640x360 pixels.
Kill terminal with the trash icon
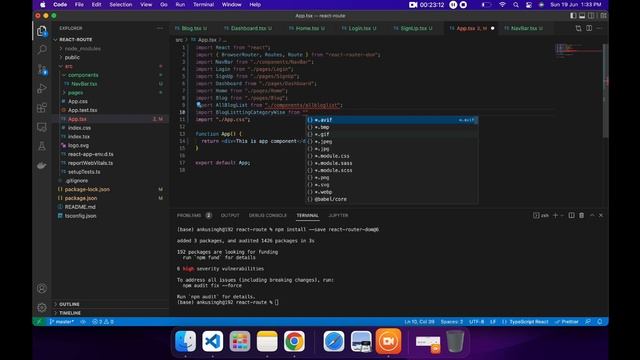pyautogui.click(x=582, y=215)
